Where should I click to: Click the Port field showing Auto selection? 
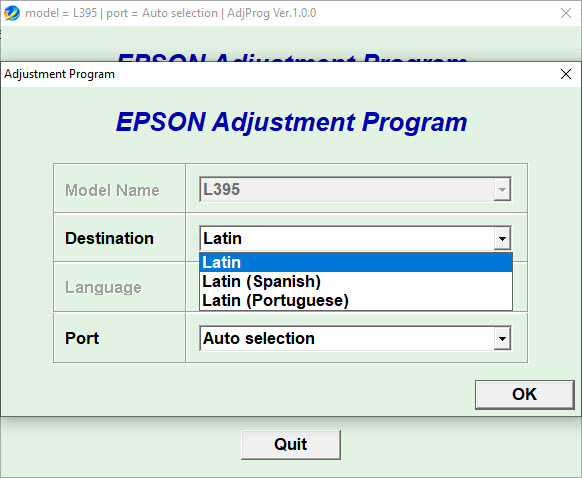355,338
